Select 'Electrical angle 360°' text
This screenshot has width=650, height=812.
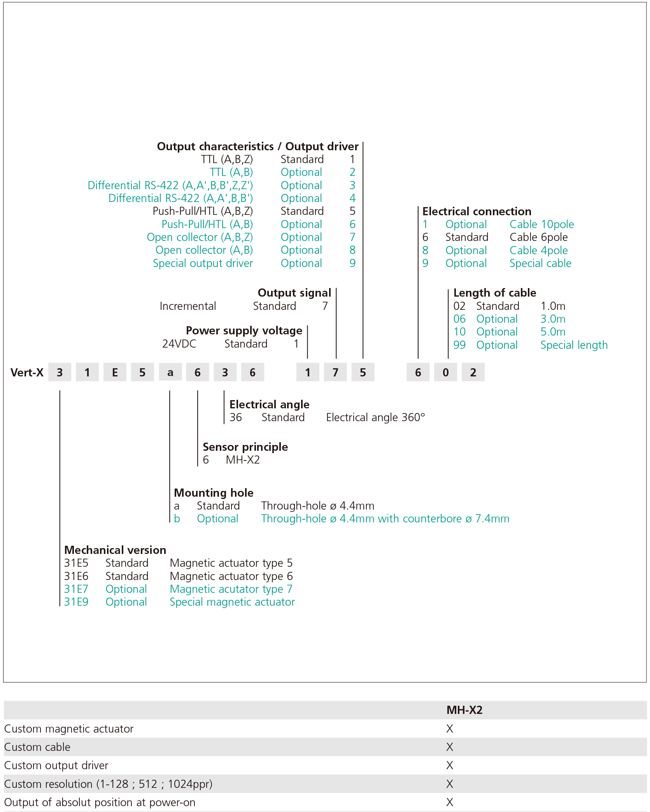(376, 417)
